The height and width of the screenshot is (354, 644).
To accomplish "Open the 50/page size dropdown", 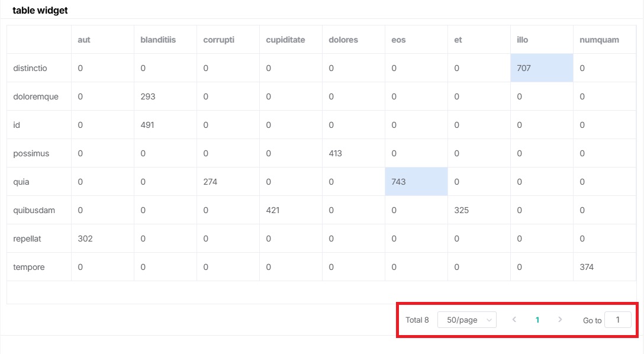I will (466, 320).
